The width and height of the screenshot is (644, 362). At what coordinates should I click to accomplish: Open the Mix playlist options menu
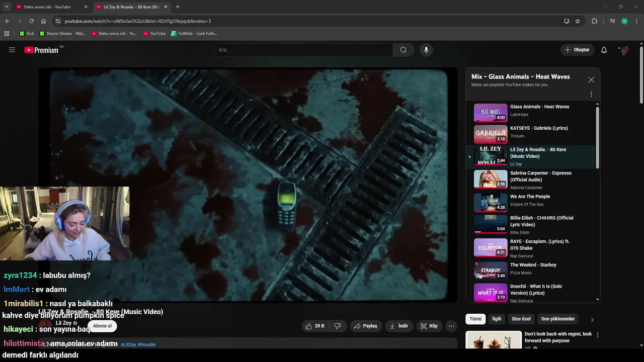point(591,94)
